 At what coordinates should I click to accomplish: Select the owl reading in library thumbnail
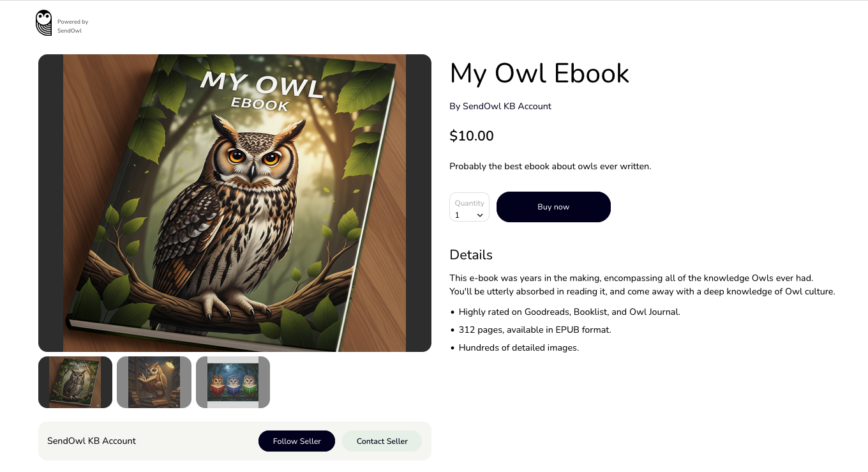154,382
